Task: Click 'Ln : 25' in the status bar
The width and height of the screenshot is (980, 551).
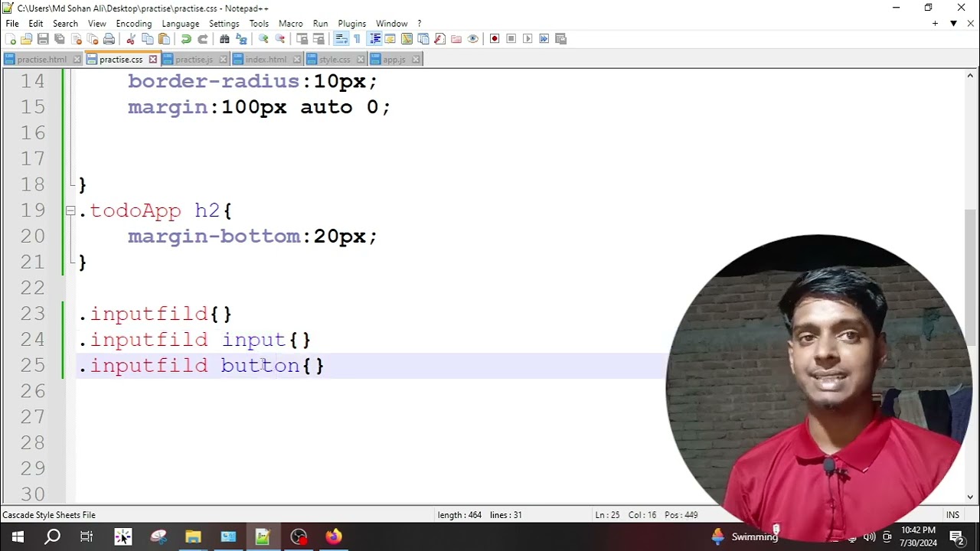Action: point(607,515)
